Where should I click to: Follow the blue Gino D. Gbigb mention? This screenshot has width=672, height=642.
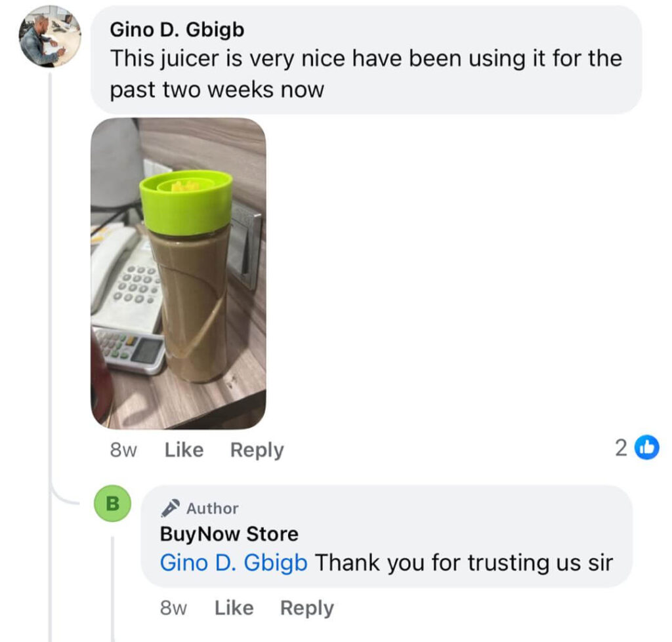pos(234,563)
